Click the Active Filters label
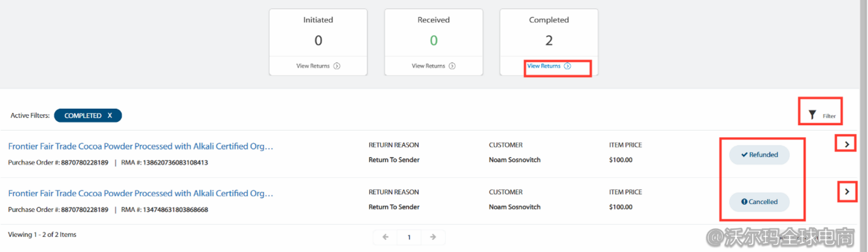The height and width of the screenshot is (252, 868). point(30,115)
